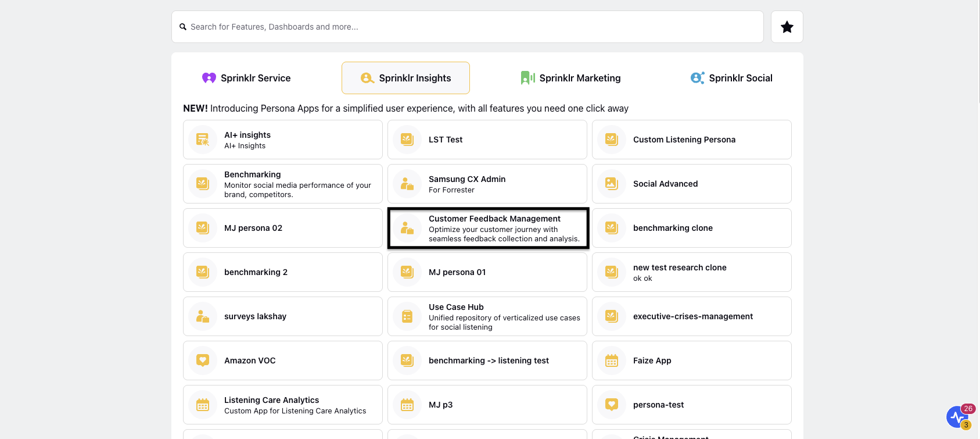980x439 pixels.
Task: Click the Sprinklr Service heart icon
Action: click(x=209, y=78)
